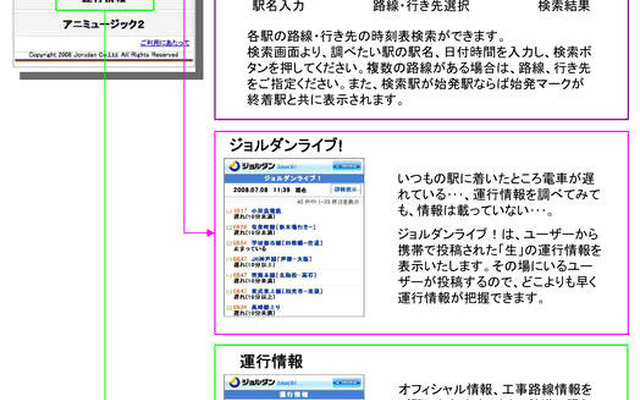Click the icon beside the 止まっている entry
640x400 pixels.
[x=229, y=244]
